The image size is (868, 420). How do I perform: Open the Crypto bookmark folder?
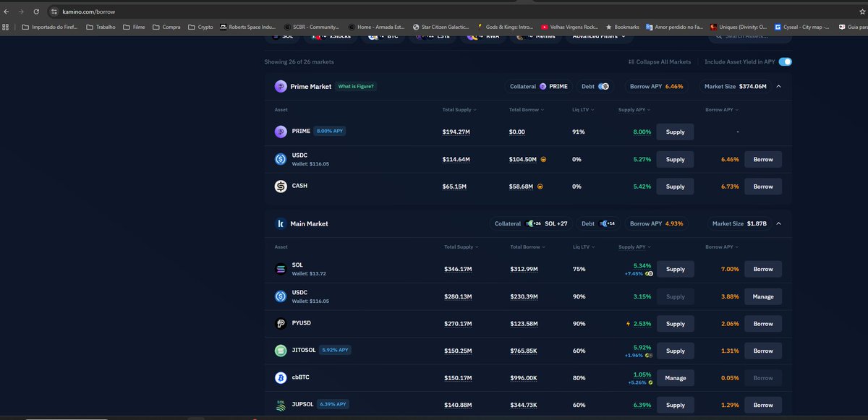[x=200, y=27]
